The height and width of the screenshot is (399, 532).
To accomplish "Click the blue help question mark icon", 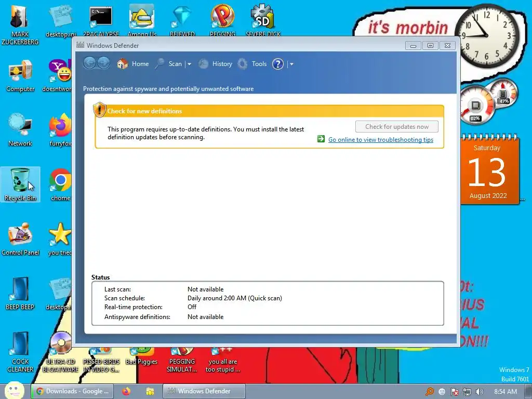I will [x=278, y=64].
